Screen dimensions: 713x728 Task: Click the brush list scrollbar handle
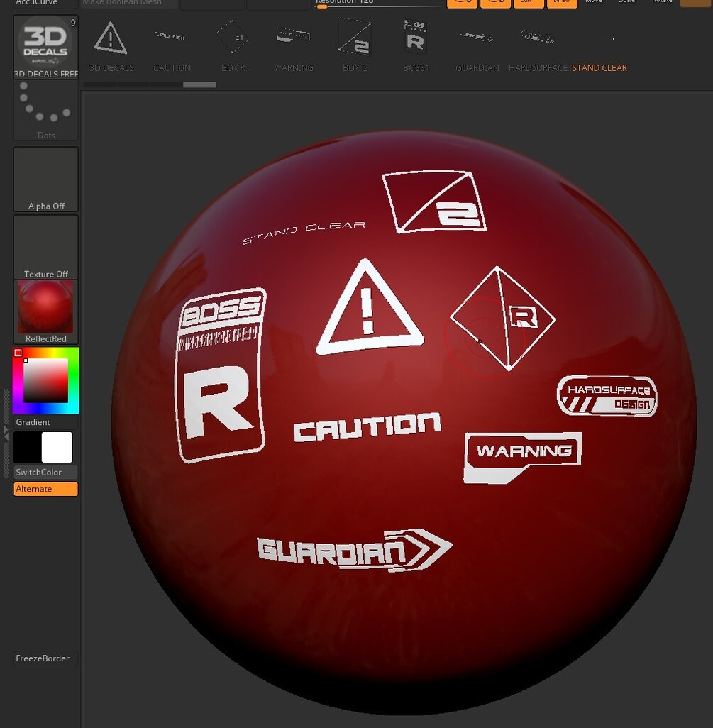[199, 84]
